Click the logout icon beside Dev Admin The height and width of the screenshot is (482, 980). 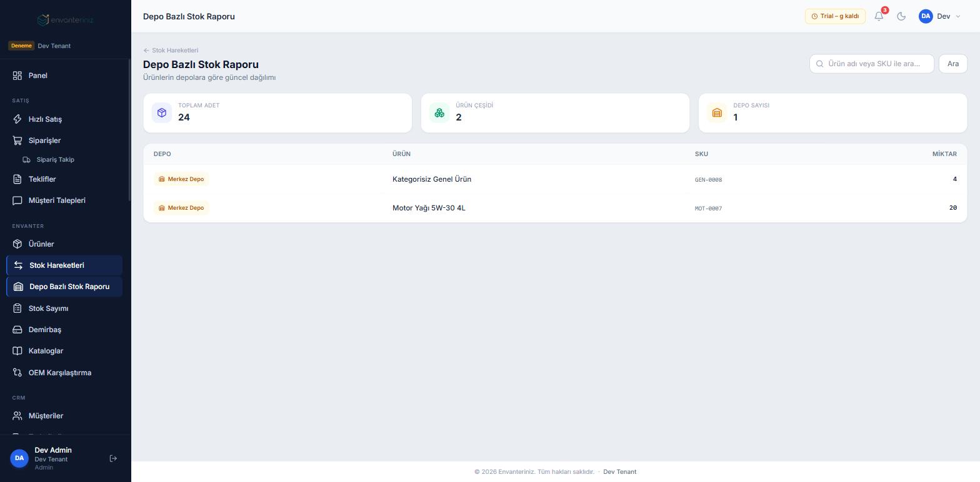tap(113, 458)
